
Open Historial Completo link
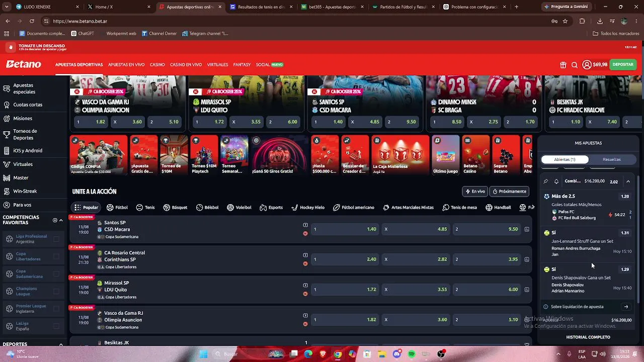pos(588,337)
